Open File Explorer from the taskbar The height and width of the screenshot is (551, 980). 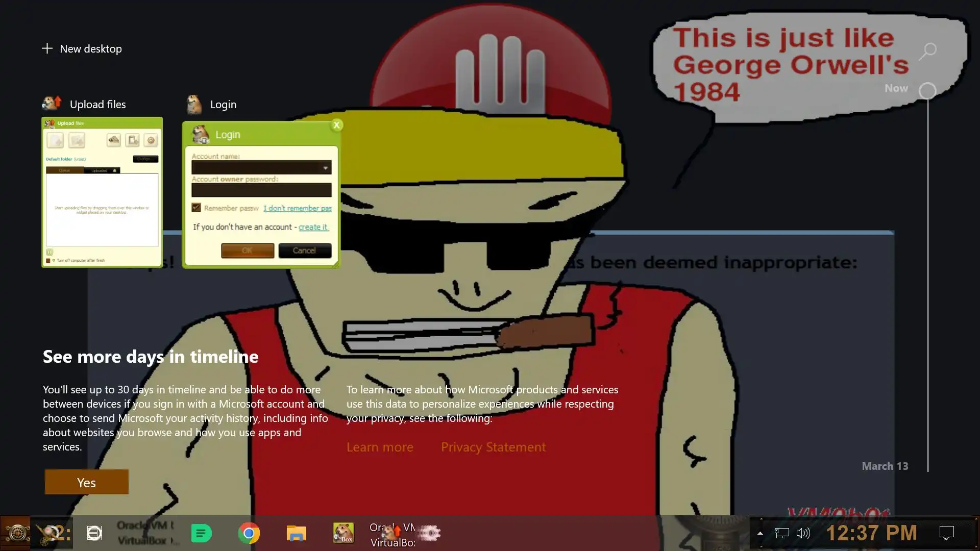(x=296, y=533)
